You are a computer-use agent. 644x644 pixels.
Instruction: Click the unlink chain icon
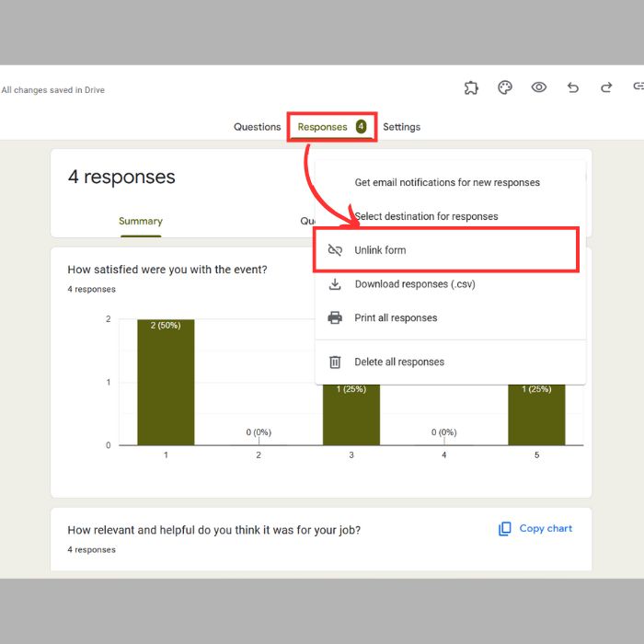point(335,250)
